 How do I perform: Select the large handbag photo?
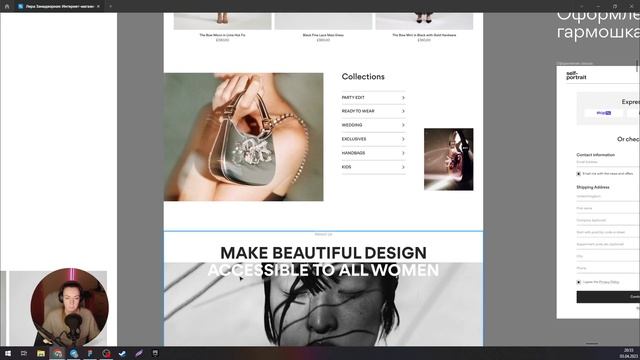[244, 137]
